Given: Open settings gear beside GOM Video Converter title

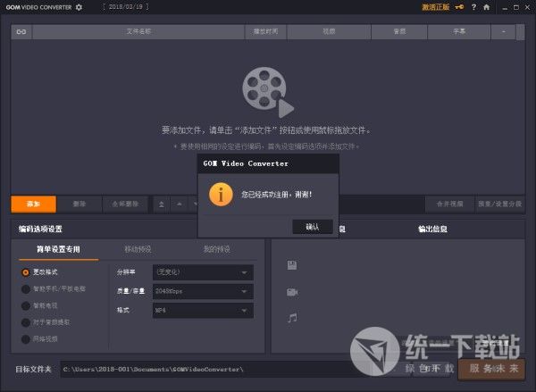Looking at the screenshot, I should [x=79, y=7].
